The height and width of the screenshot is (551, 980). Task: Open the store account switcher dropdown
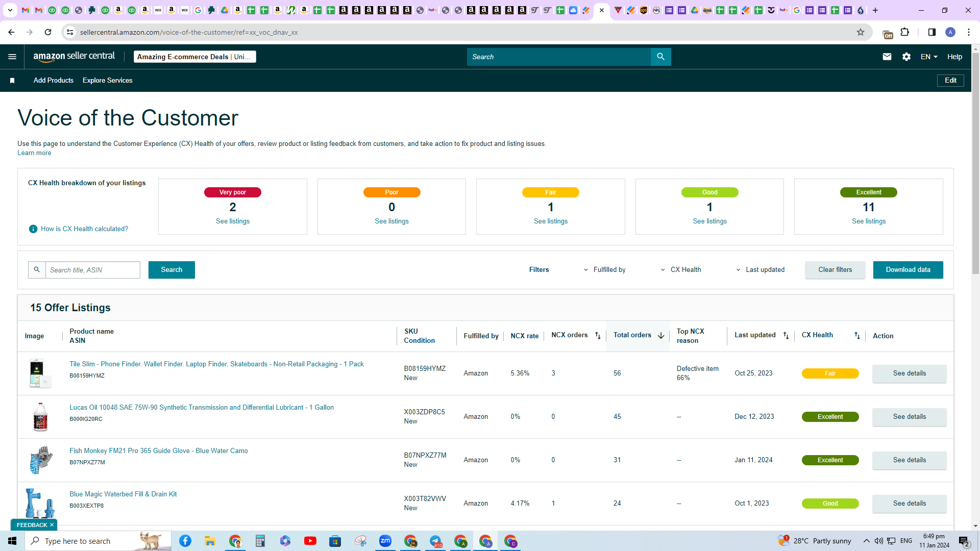click(x=194, y=57)
